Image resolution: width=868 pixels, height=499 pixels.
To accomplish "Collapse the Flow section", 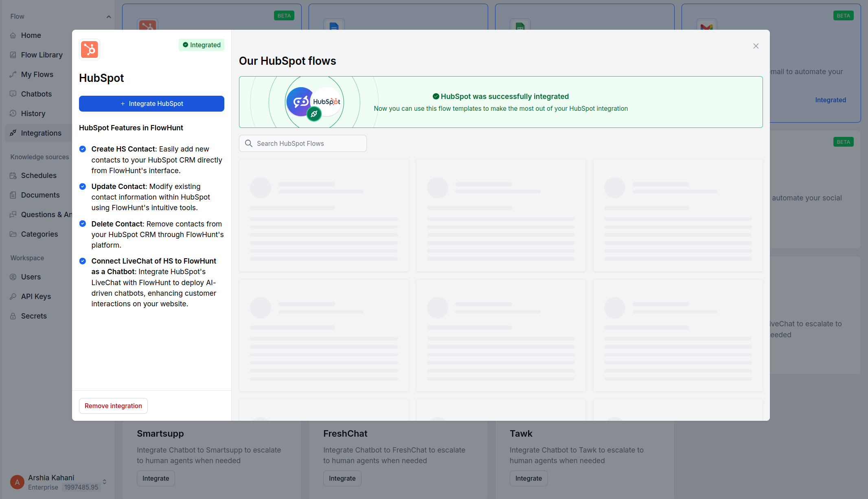I will [109, 17].
